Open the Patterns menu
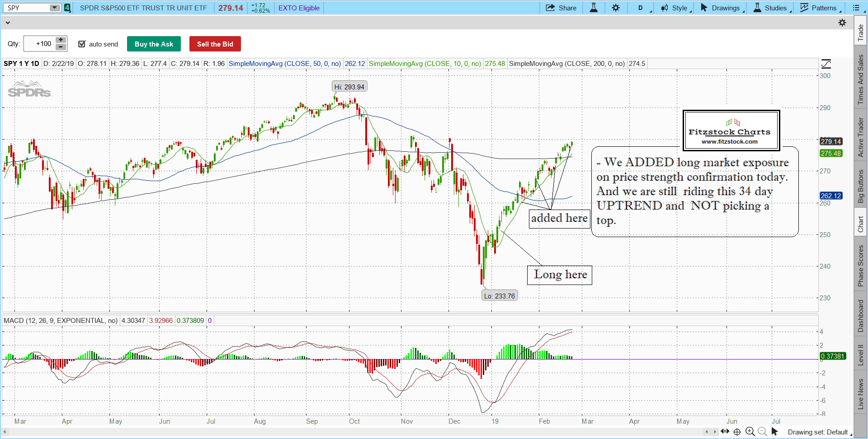Screen dimensions: 868x439 coord(820,8)
